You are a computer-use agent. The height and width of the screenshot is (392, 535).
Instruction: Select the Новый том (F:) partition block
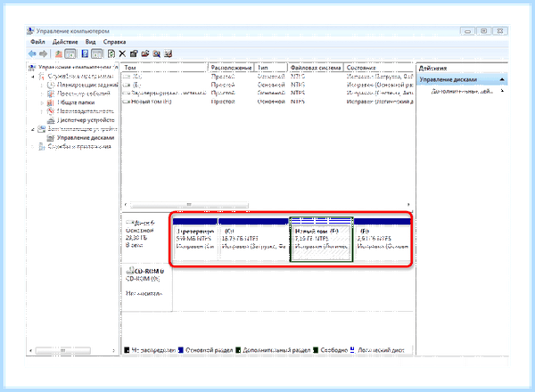(321, 239)
